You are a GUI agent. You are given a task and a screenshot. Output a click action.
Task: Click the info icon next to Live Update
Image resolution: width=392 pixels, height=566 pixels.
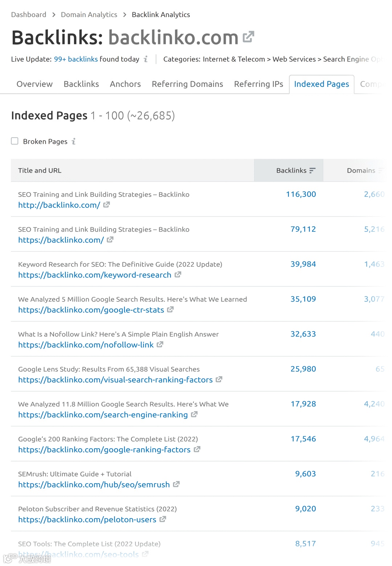146,59
